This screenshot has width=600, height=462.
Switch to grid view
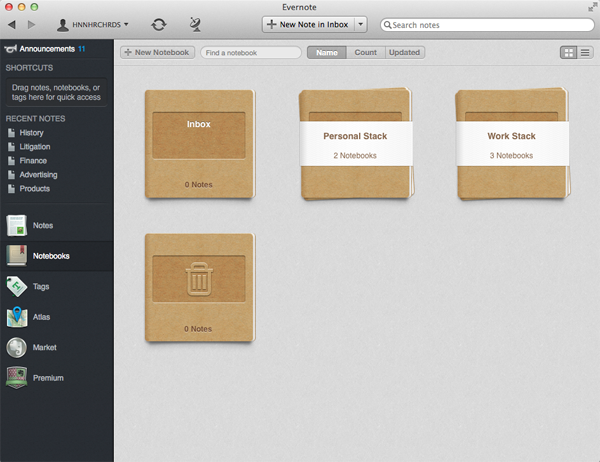click(x=569, y=52)
